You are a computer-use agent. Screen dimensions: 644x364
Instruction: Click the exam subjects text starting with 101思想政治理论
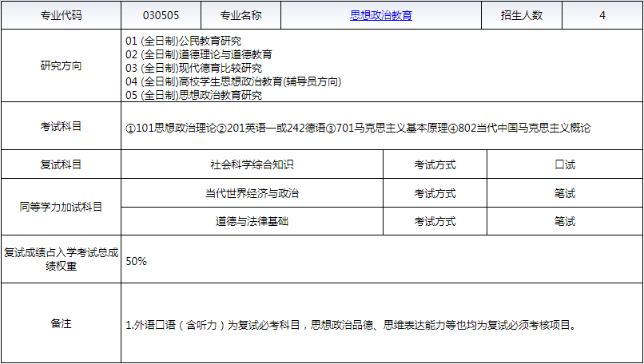[x=358, y=128]
